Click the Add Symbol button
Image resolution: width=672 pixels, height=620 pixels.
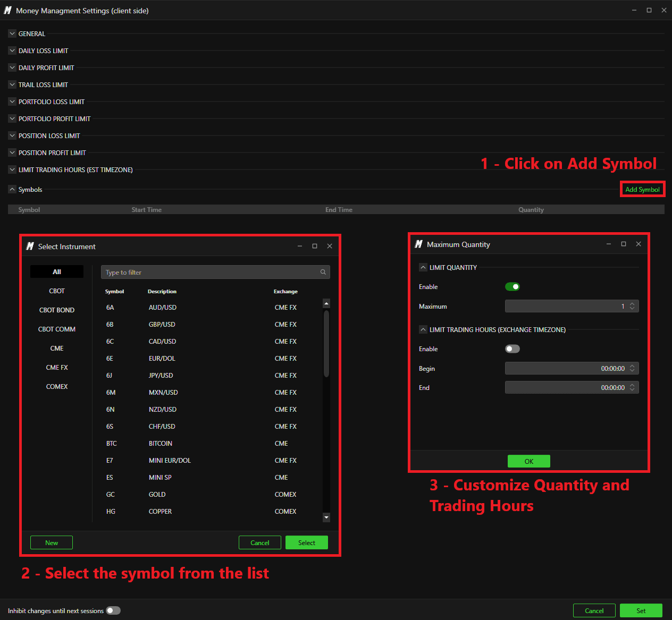642,189
